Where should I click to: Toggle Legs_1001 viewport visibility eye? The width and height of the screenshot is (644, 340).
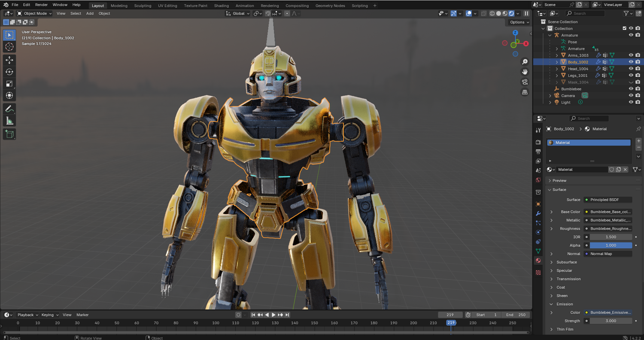631,76
